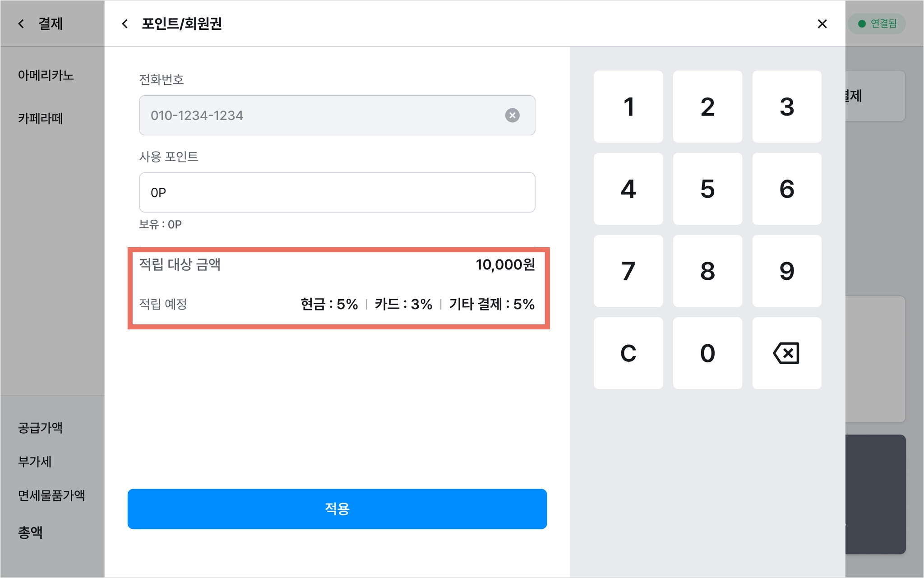Focus the 전화번호 phone number input
Image resolution: width=924 pixels, height=578 pixels.
pyautogui.click(x=337, y=115)
